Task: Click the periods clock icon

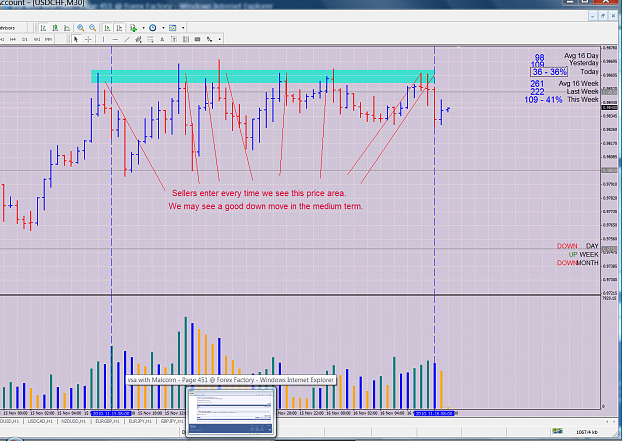Action: [153, 28]
